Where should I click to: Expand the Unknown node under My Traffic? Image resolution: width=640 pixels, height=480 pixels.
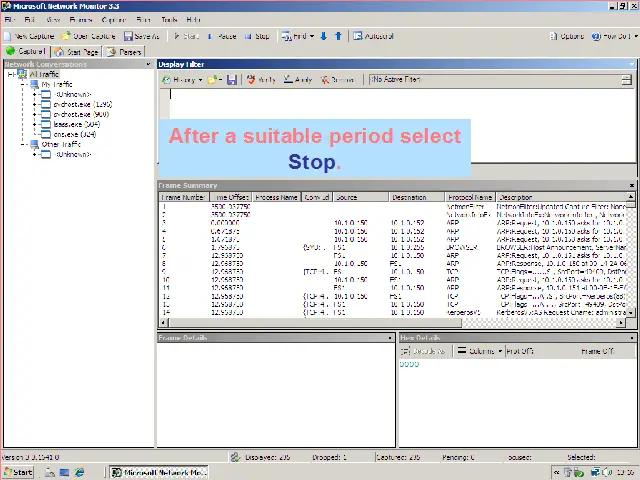click(x=35, y=94)
